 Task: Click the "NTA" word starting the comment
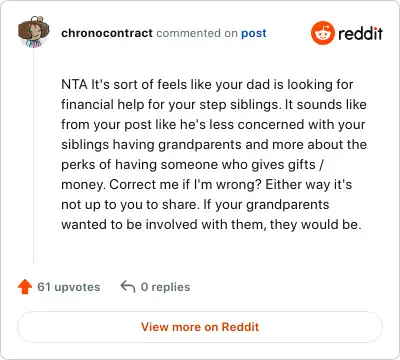coord(74,84)
